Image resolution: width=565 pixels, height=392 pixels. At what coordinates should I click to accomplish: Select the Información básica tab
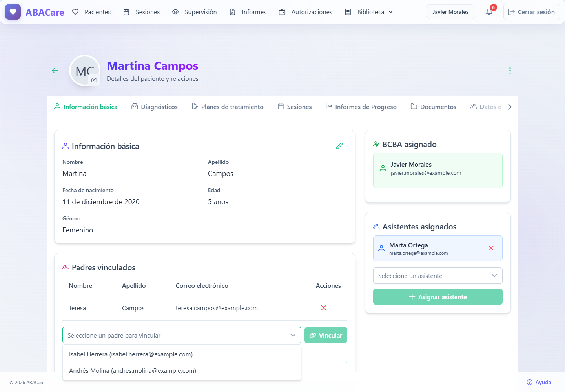[x=86, y=107]
